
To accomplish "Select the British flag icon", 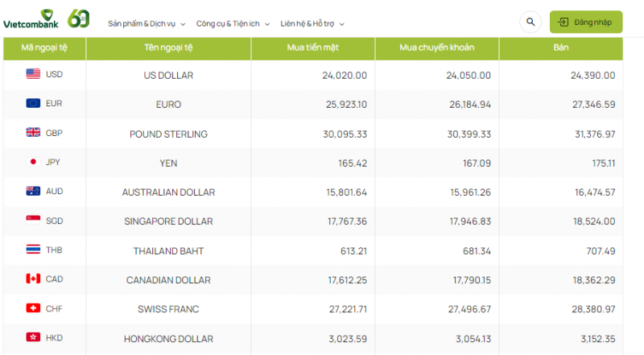I will pos(33,133).
